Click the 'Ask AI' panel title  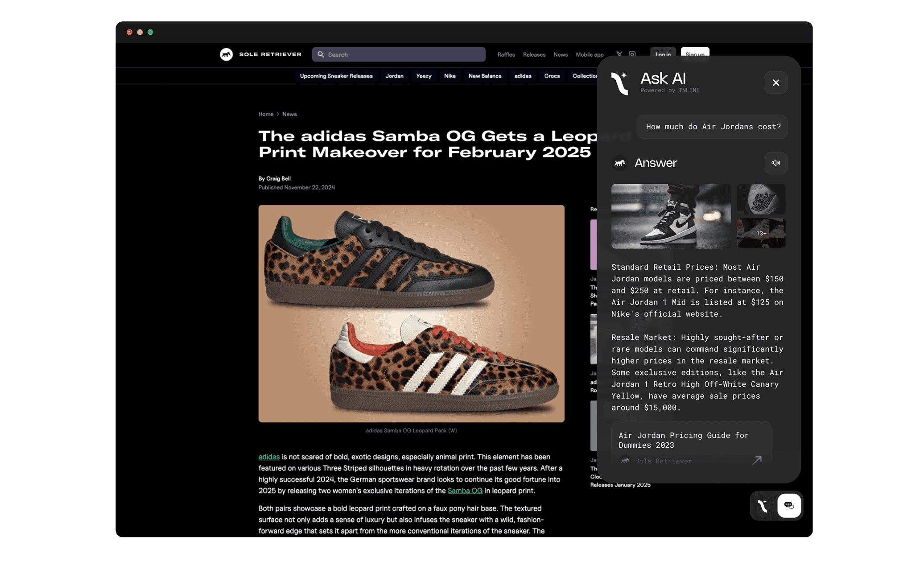click(x=663, y=78)
